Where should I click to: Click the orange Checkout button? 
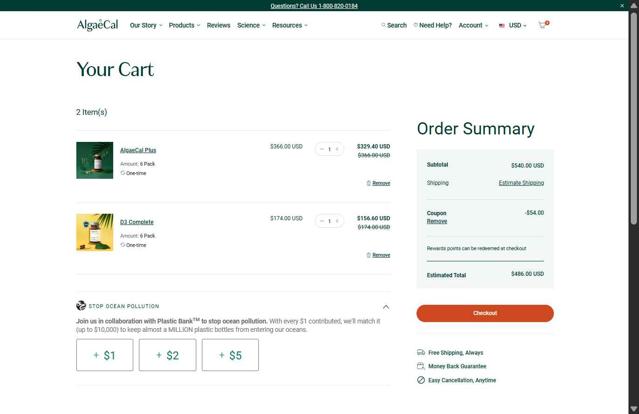point(485,313)
